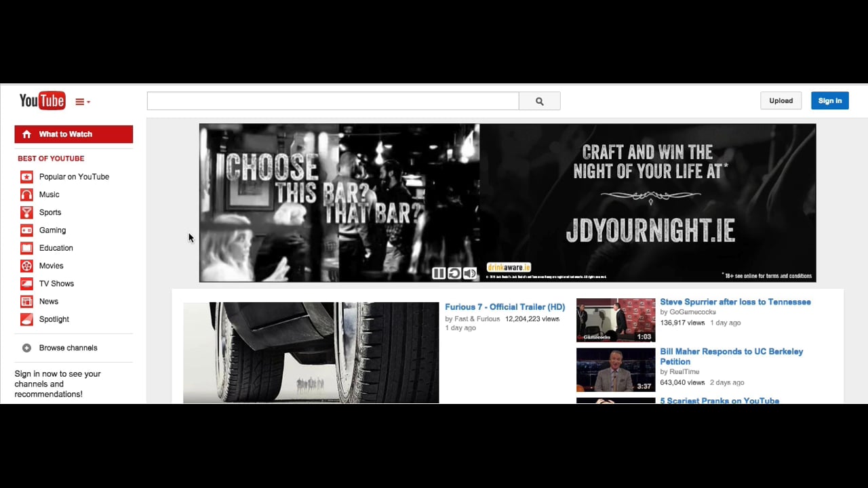Replay the banner ad video
This screenshot has height=488, width=868.
coord(454,273)
